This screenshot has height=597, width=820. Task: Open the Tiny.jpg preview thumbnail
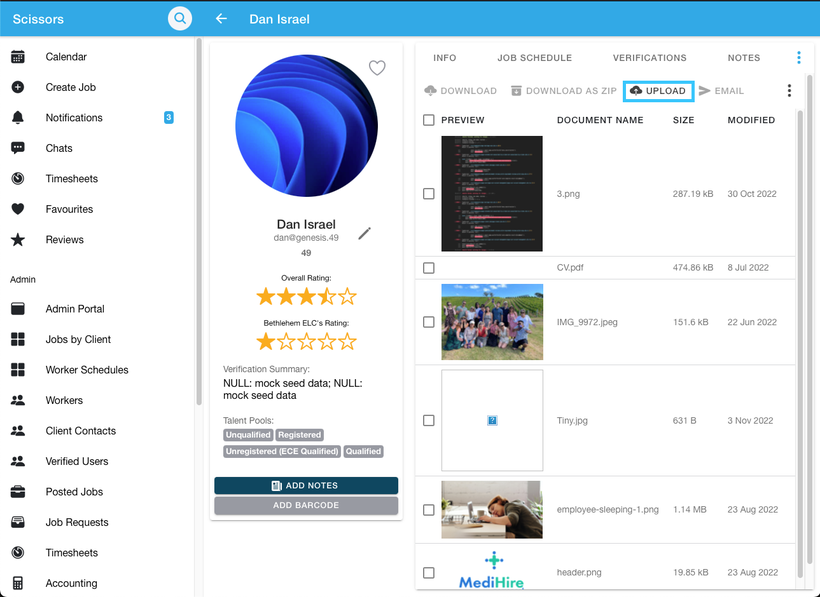tap(492, 420)
